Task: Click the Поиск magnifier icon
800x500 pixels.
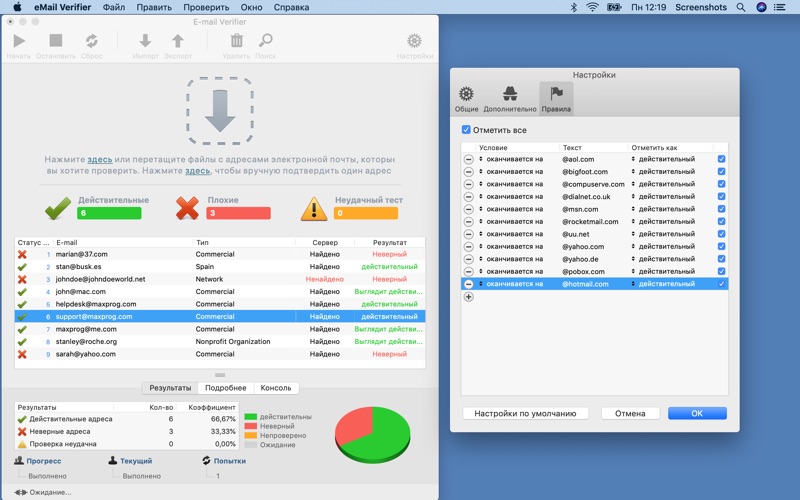Action: pos(266,41)
